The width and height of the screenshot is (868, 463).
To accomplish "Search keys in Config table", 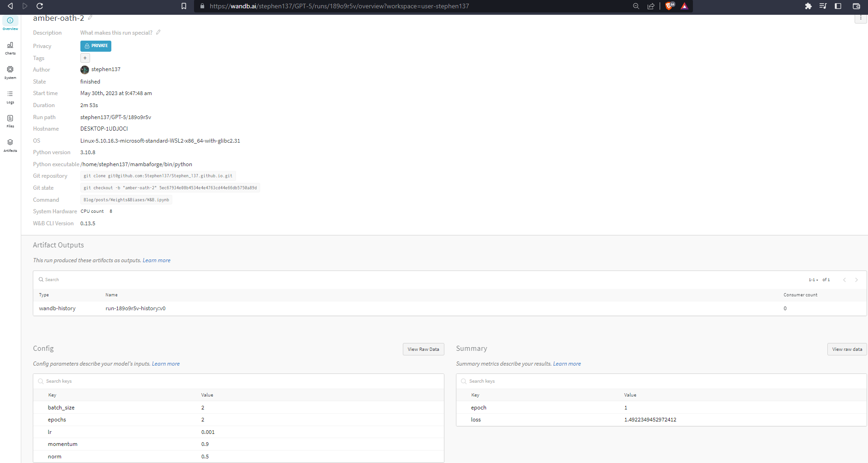I will (238, 381).
